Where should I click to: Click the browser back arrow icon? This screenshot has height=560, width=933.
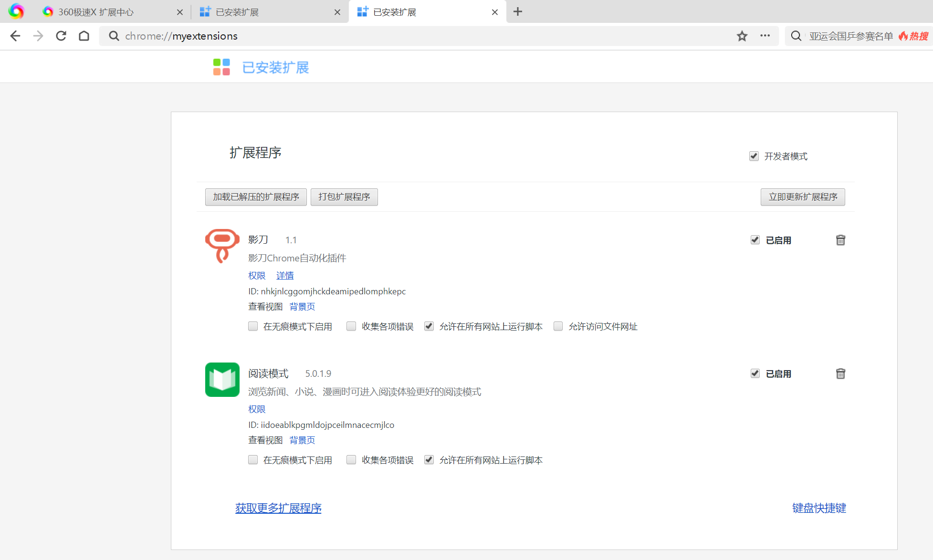point(15,36)
